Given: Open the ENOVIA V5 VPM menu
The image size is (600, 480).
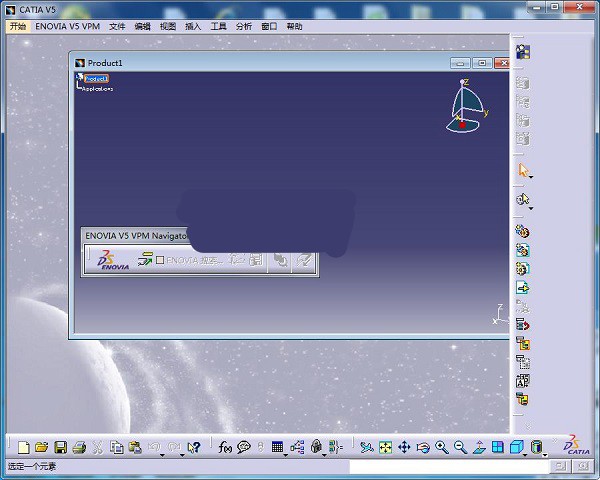Looking at the screenshot, I should 67,26.
